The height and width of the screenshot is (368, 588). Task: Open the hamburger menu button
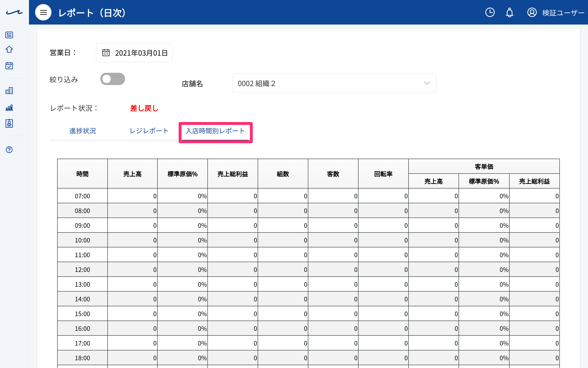click(x=43, y=12)
